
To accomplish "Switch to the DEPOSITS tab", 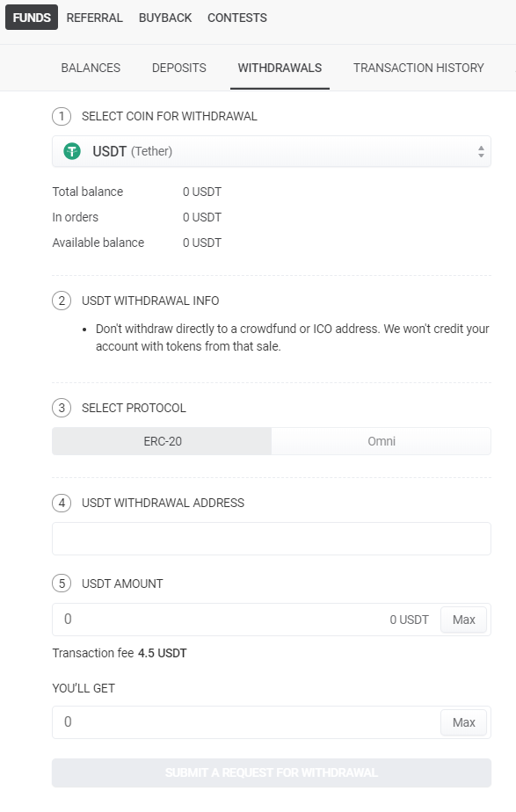I will tap(178, 68).
